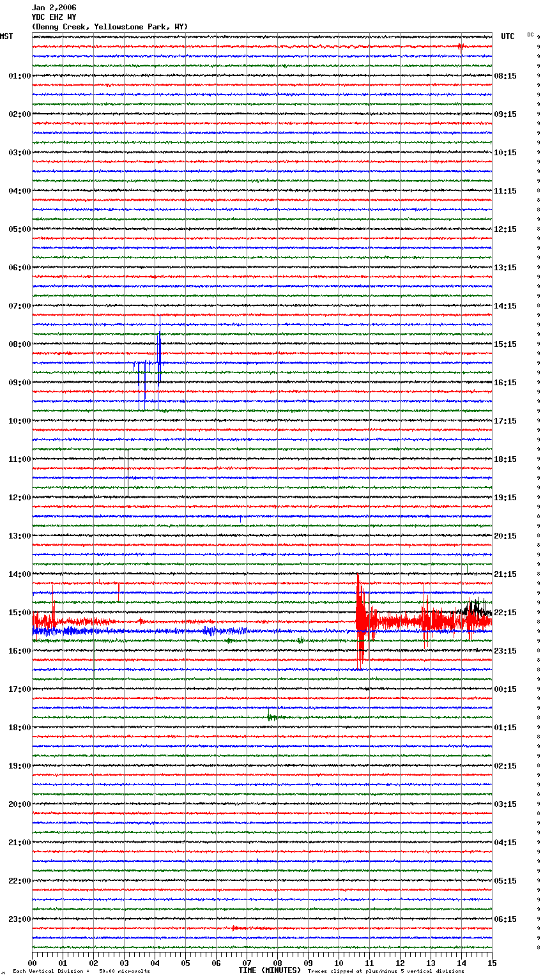Click the 21:00 MST row label
This screenshot has height=980, width=543.
(x=19, y=843)
